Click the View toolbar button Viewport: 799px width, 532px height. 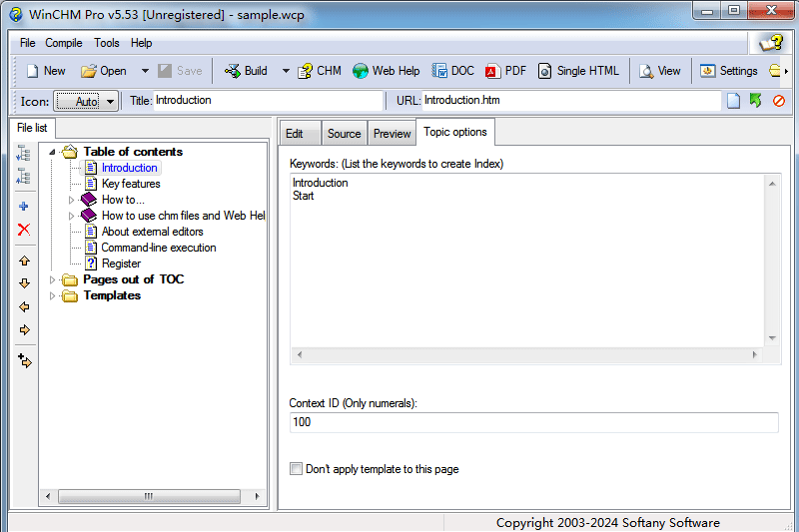click(x=660, y=71)
